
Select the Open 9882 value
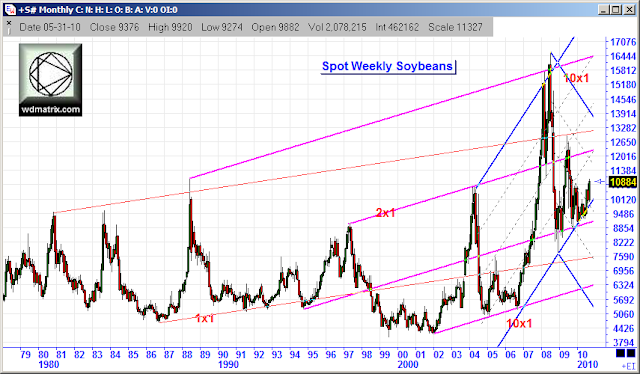pos(275,27)
